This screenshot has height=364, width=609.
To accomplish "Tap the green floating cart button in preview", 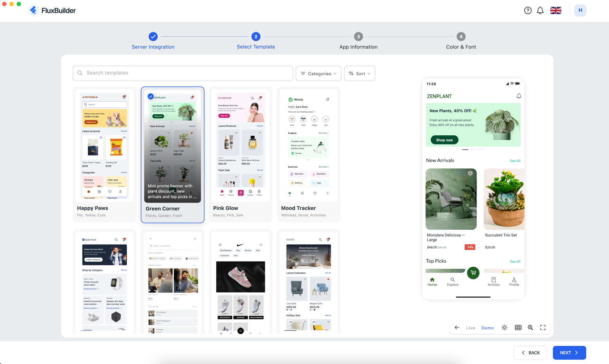I will (473, 273).
